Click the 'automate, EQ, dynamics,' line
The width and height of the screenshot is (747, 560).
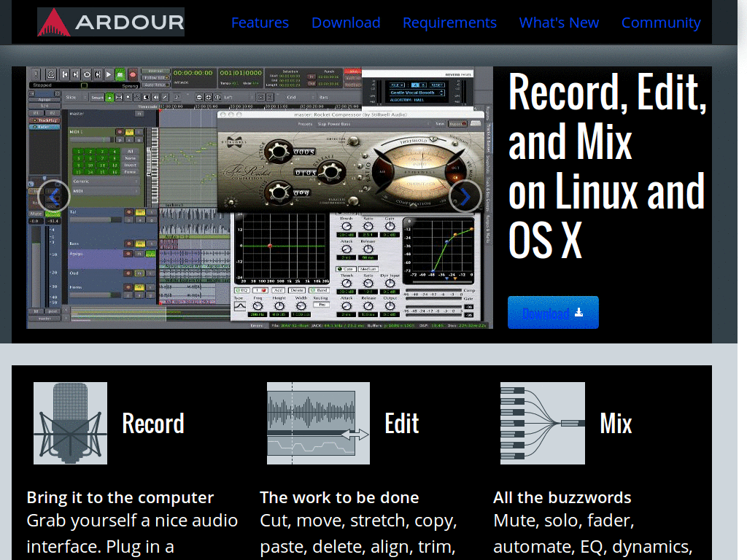592,547
